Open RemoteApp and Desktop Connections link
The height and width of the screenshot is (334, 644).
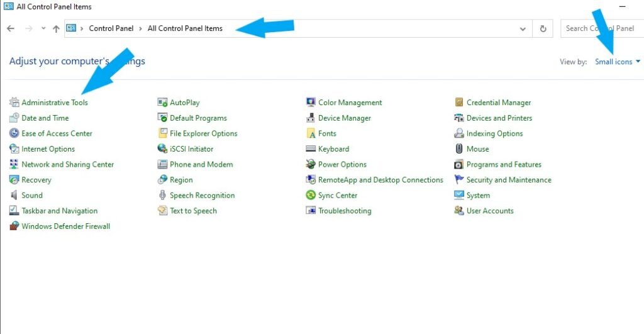point(380,180)
